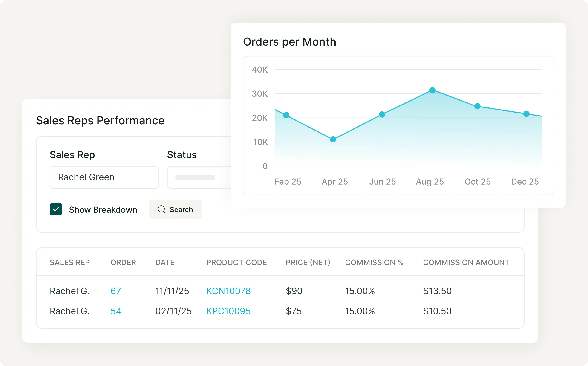Click the Rachel Green sales rep field

(x=104, y=177)
